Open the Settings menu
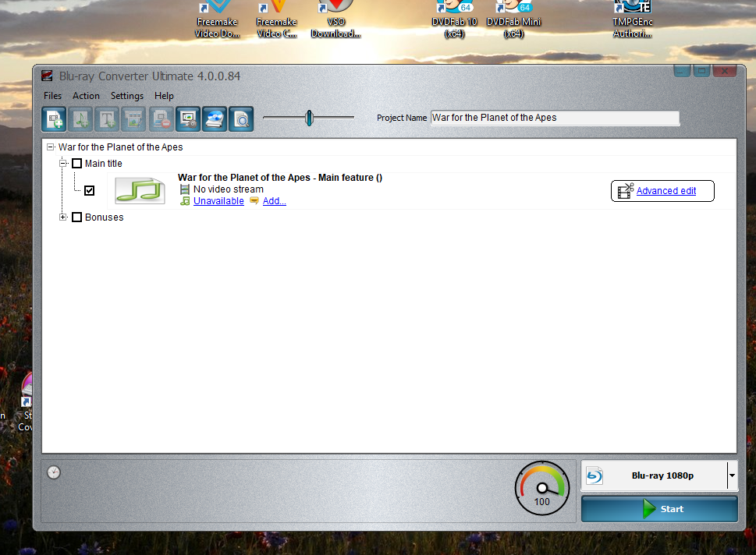 click(x=127, y=96)
